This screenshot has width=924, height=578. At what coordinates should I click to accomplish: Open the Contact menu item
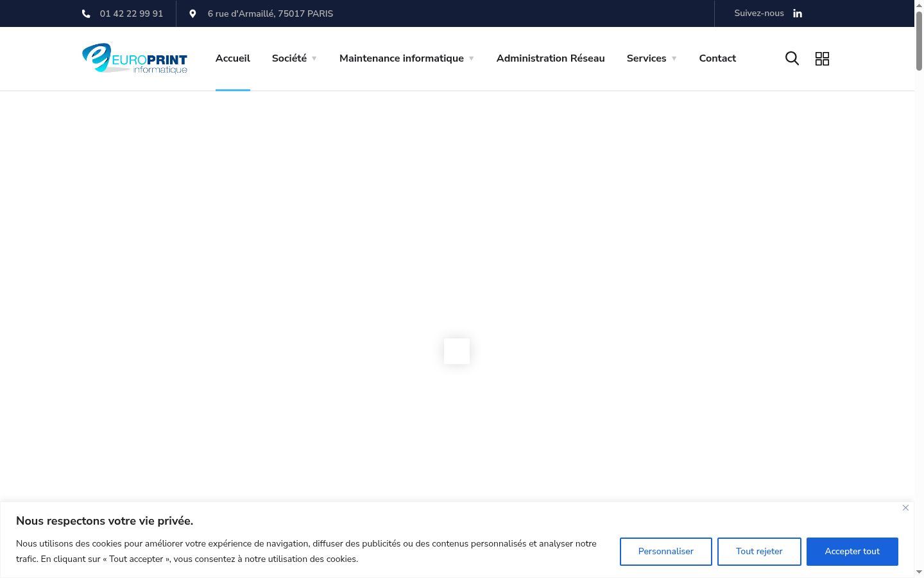[717, 58]
